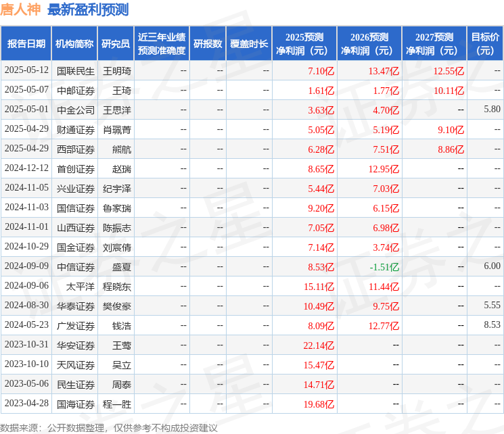Screen dimensions: 504x434
Task: Select institution 华泰证券
Action: tap(76, 306)
